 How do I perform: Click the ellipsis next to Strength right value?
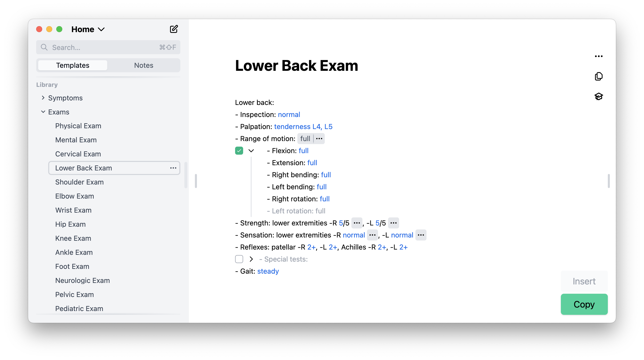[357, 223]
